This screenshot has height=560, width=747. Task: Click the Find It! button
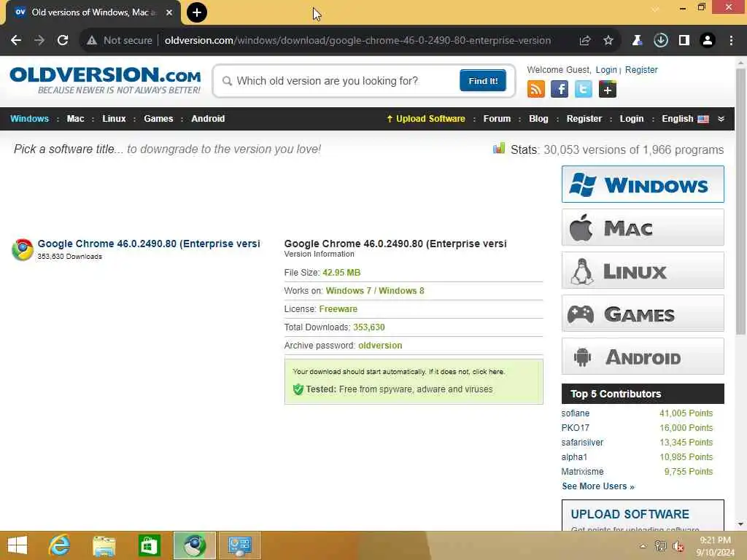(x=483, y=80)
